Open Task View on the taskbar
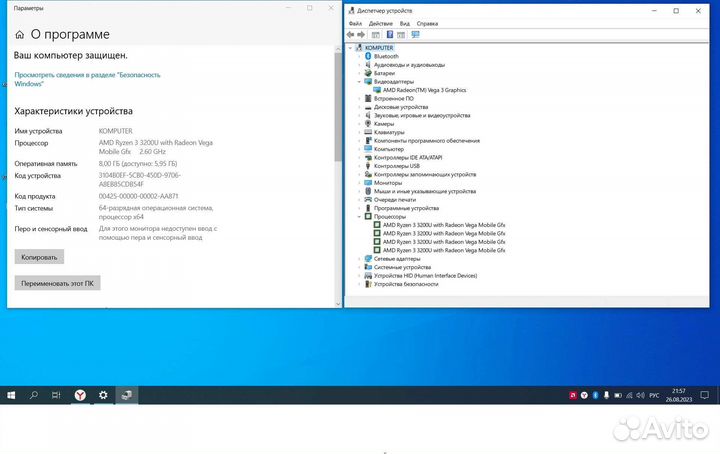 56,395
